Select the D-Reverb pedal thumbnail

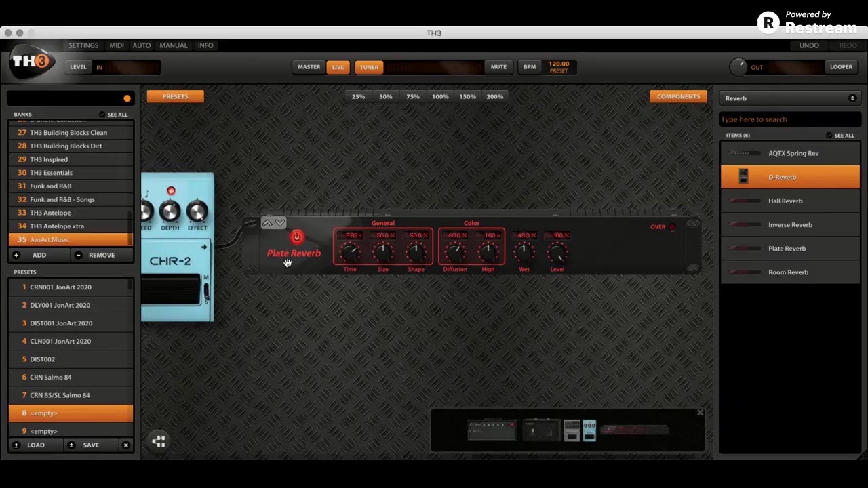743,177
